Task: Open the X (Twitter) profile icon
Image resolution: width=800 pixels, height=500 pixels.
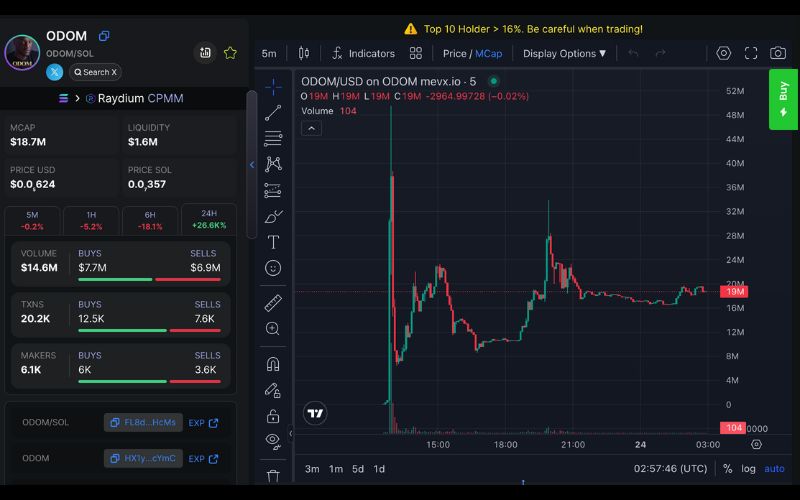Action: 55,72
